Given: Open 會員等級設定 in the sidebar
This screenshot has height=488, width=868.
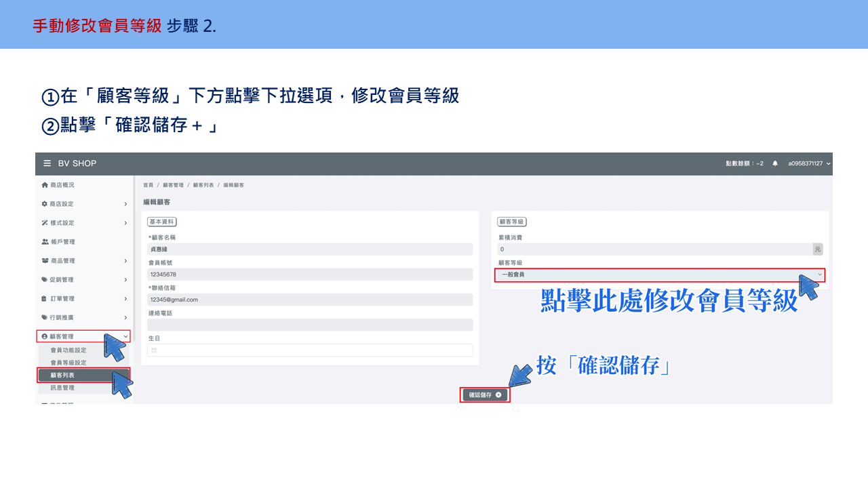Looking at the screenshot, I should coord(68,363).
